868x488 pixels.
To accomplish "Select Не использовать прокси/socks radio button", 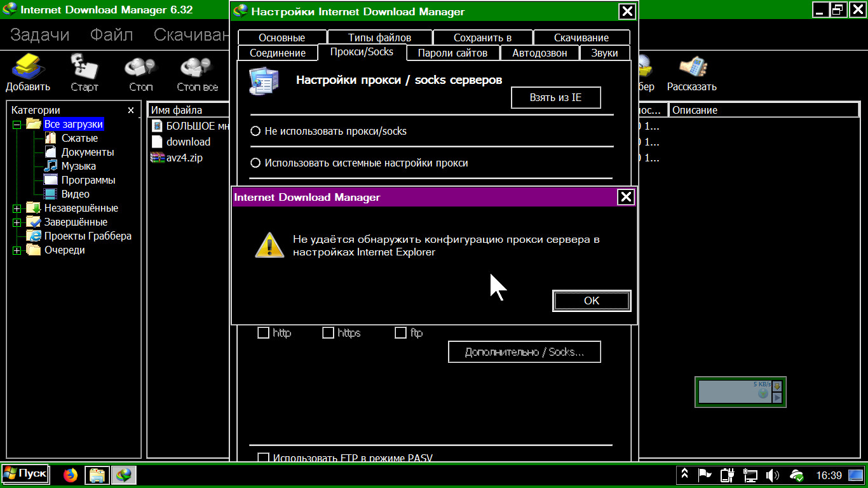I will (x=255, y=132).
